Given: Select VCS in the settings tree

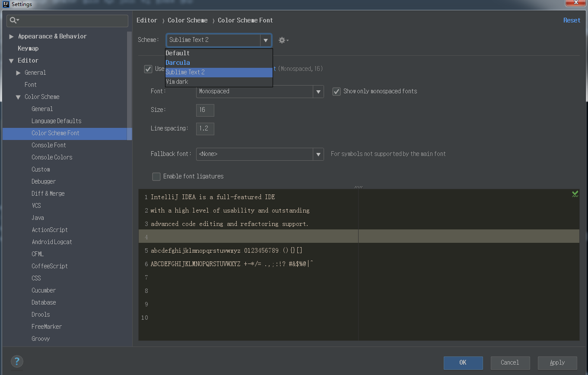Looking at the screenshot, I should [36, 206].
